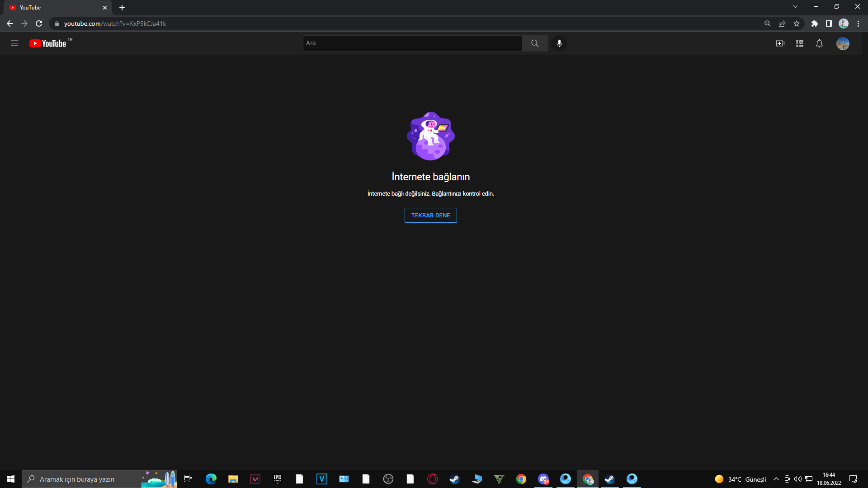Toggle the Chrome side panel
The height and width of the screenshot is (488, 868).
[x=829, y=23]
